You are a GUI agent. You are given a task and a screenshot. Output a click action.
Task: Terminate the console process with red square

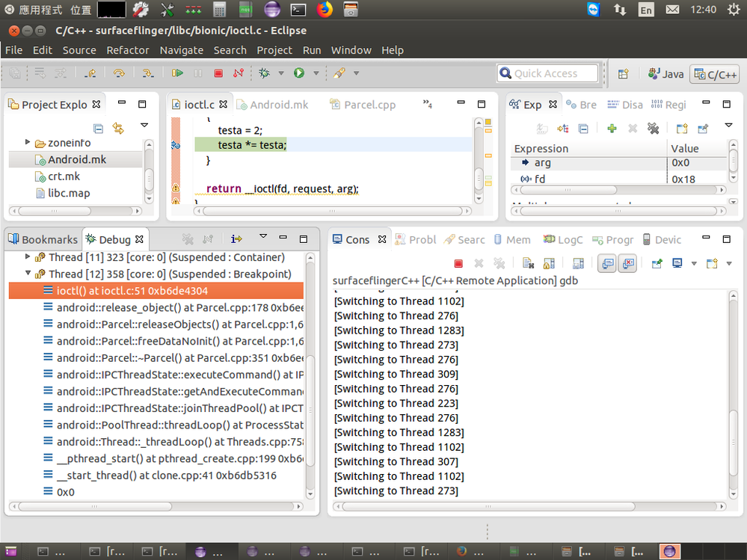tap(458, 263)
